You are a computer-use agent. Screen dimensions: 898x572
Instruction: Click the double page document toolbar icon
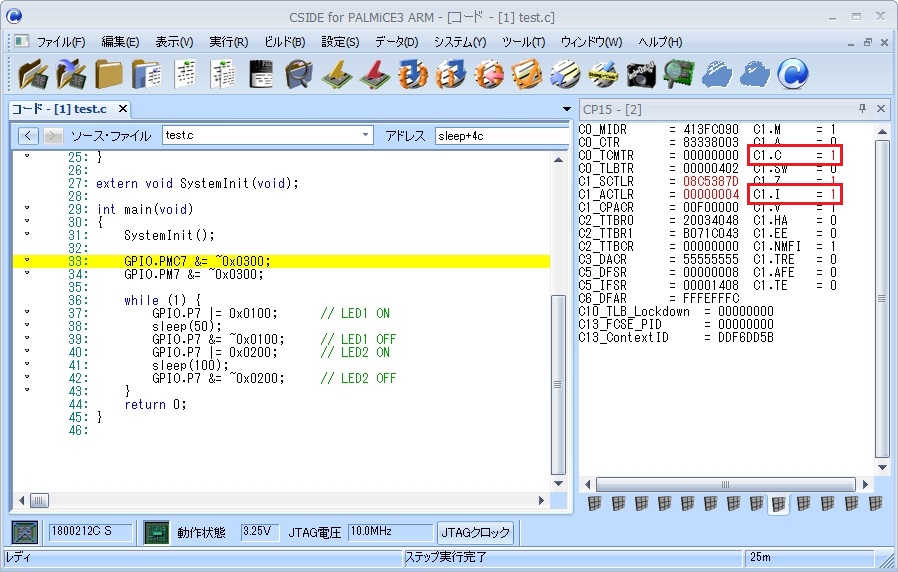[223, 74]
